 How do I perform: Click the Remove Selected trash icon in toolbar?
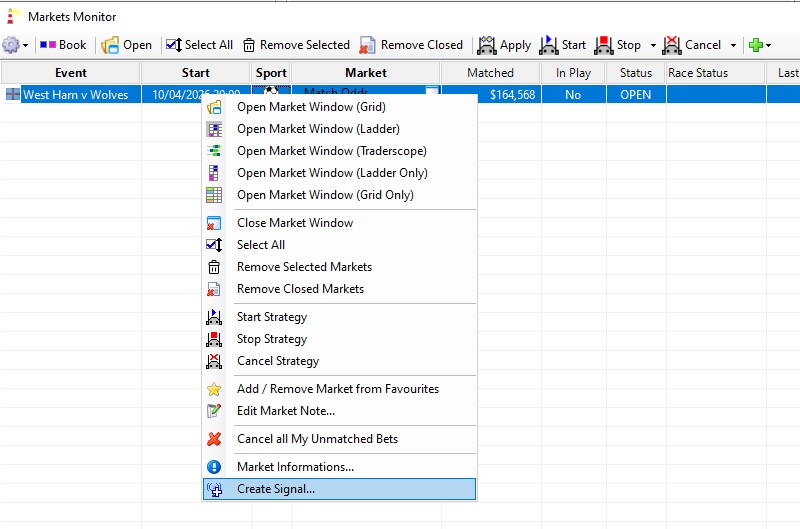[248, 45]
